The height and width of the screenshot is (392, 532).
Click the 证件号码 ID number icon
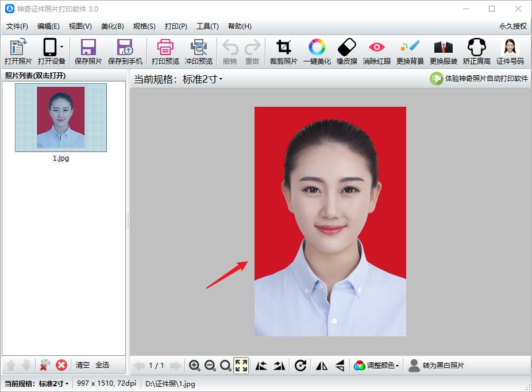(509, 51)
